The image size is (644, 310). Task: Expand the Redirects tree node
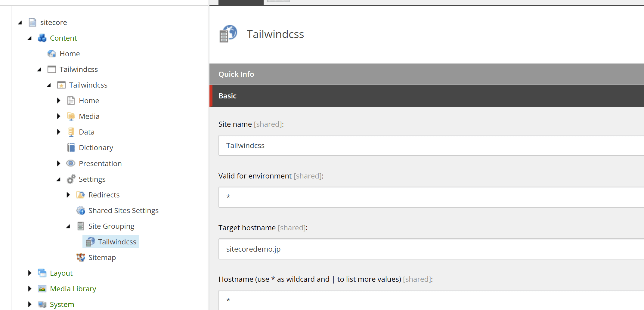tap(68, 195)
